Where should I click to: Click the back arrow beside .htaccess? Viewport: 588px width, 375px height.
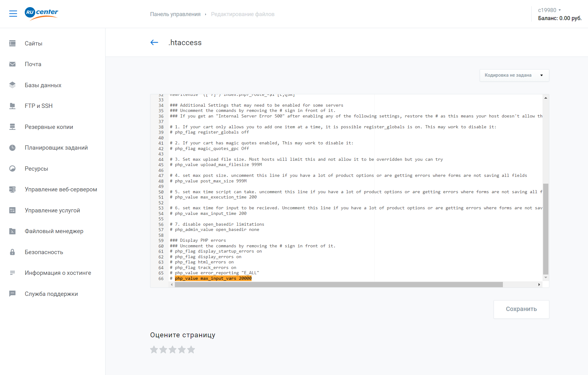click(x=154, y=43)
